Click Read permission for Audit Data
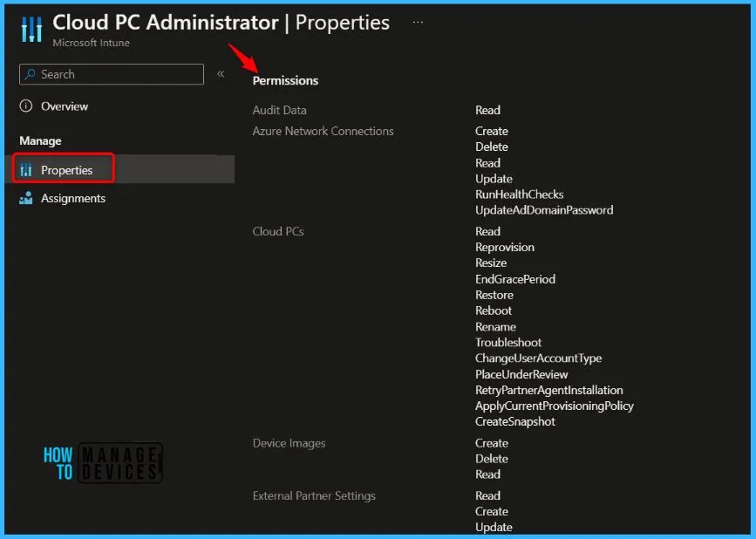The height and width of the screenshot is (539, 756). [x=488, y=110]
